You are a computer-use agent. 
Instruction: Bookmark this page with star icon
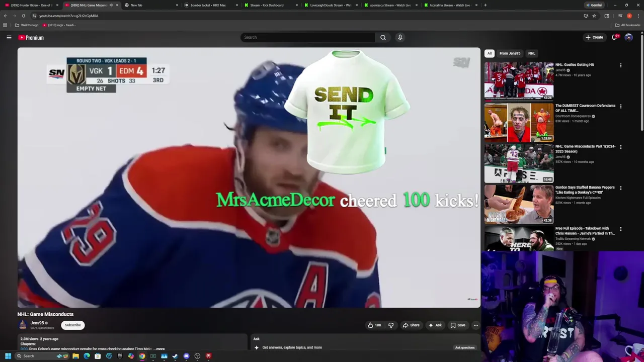pyautogui.click(x=594, y=16)
